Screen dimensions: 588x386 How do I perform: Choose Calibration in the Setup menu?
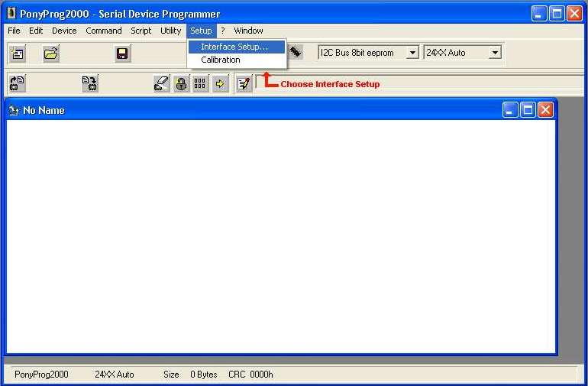pos(221,60)
